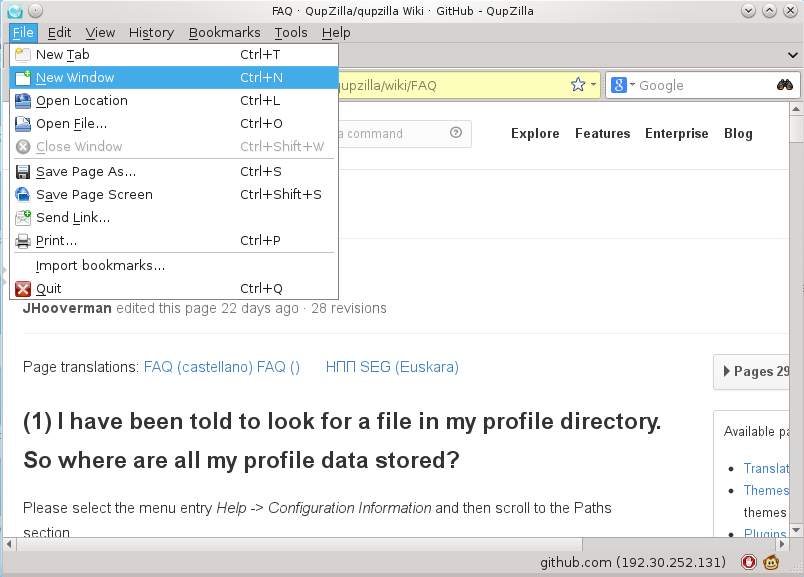Open the Edit menu

coord(59,32)
